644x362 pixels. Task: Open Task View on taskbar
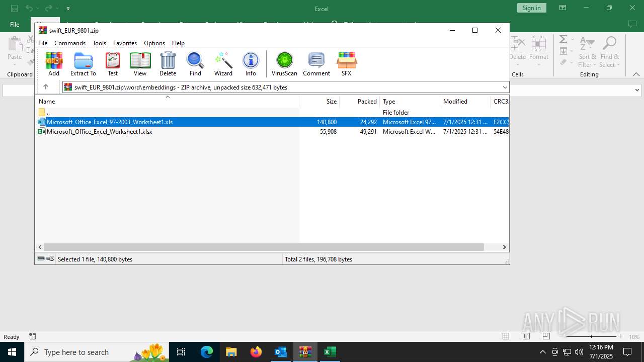tap(181, 352)
